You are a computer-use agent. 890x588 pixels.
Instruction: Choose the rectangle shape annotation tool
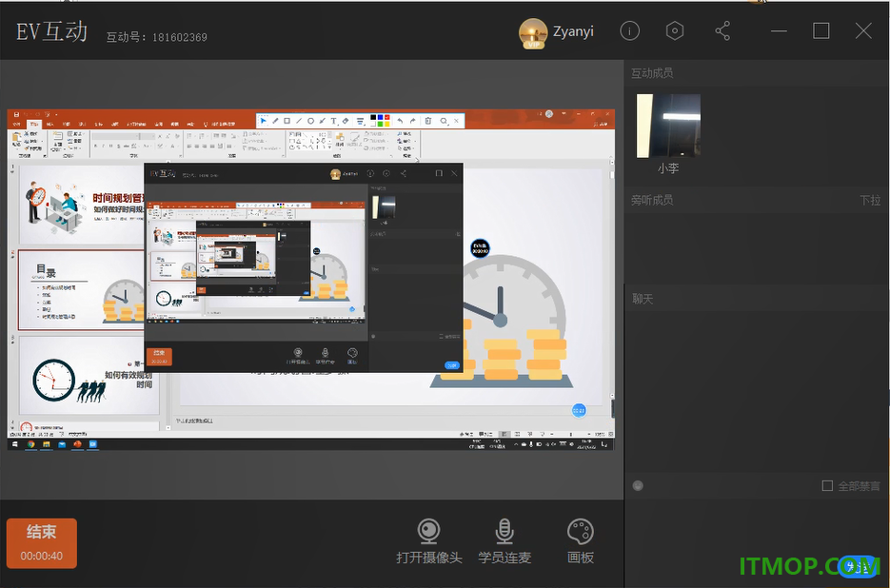[x=287, y=120]
